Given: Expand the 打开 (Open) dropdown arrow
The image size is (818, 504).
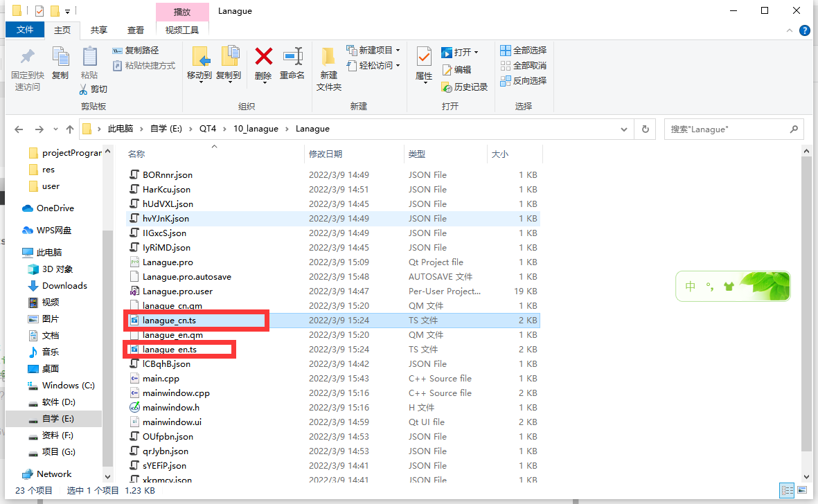Looking at the screenshot, I should [475, 51].
